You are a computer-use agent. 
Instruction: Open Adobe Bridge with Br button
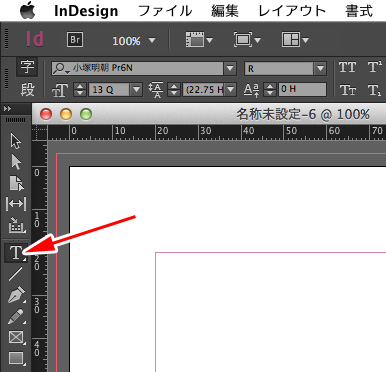point(75,40)
